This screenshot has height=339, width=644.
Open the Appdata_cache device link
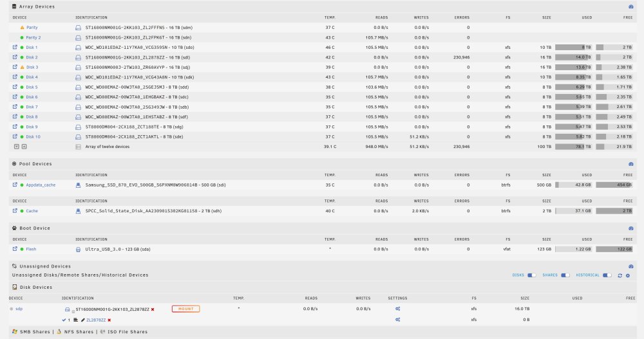41,185
